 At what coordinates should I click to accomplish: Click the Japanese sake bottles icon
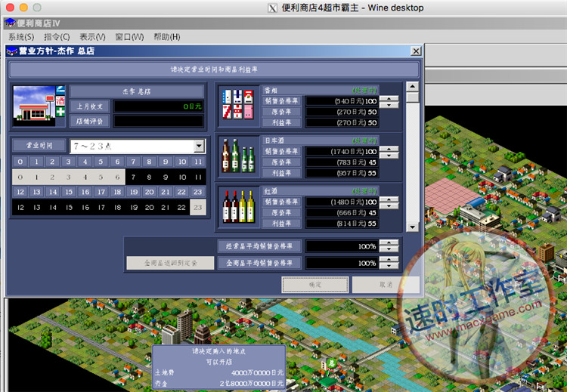pos(237,156)
